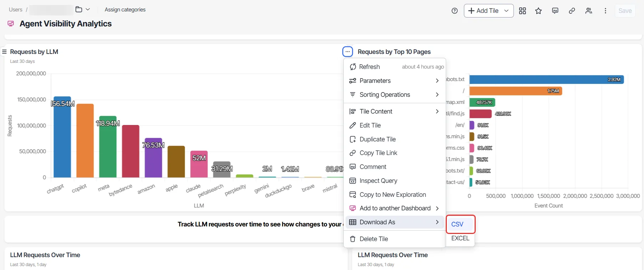Viewport: 644px width, 270px height.
Task: Choose Delete Tile from the menu
Action: click(395, 239)
